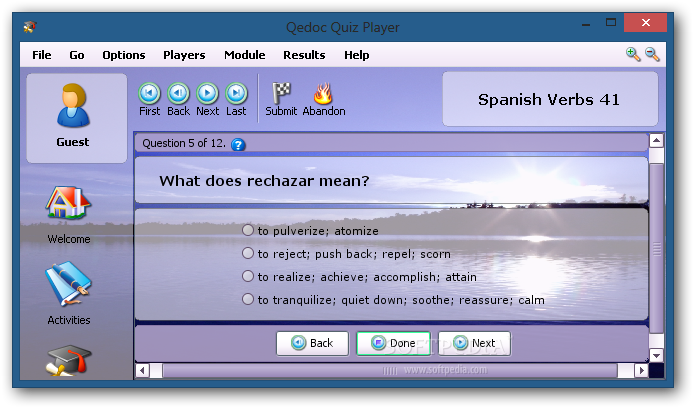The image size is (694, 408).
Task: Click the blue question help icon
Action: coord(238,145)
